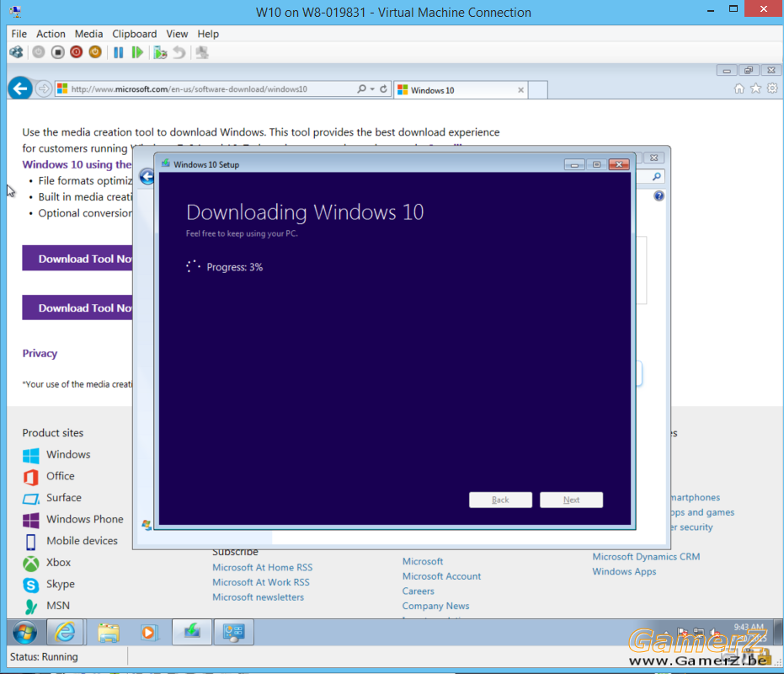The height and width of the screenshot is (674, 784).
Task: Pause the virtual machine
Action: [x=119, y=52]
